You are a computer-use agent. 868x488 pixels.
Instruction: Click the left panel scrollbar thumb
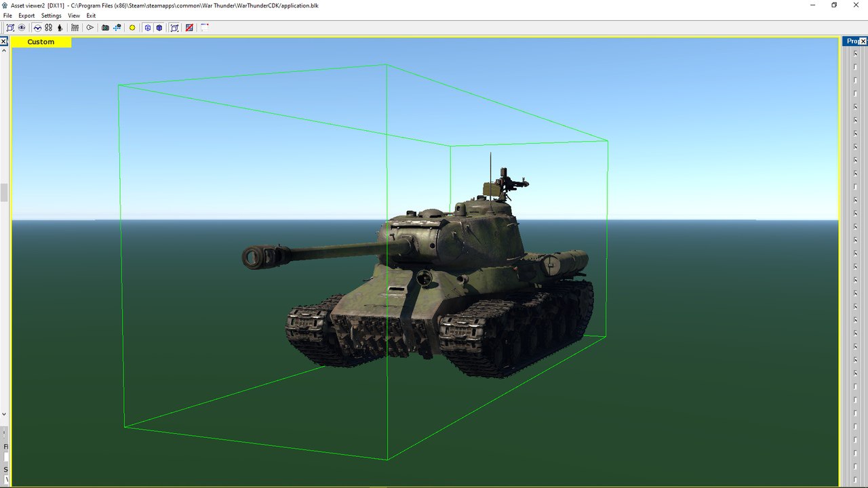tap(3, 192)
